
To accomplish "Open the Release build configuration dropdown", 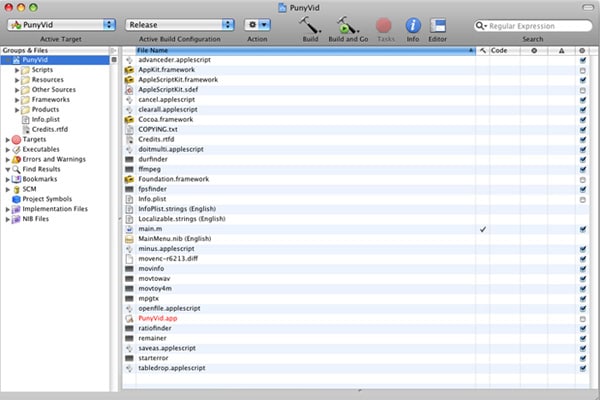I will (179, 25).
